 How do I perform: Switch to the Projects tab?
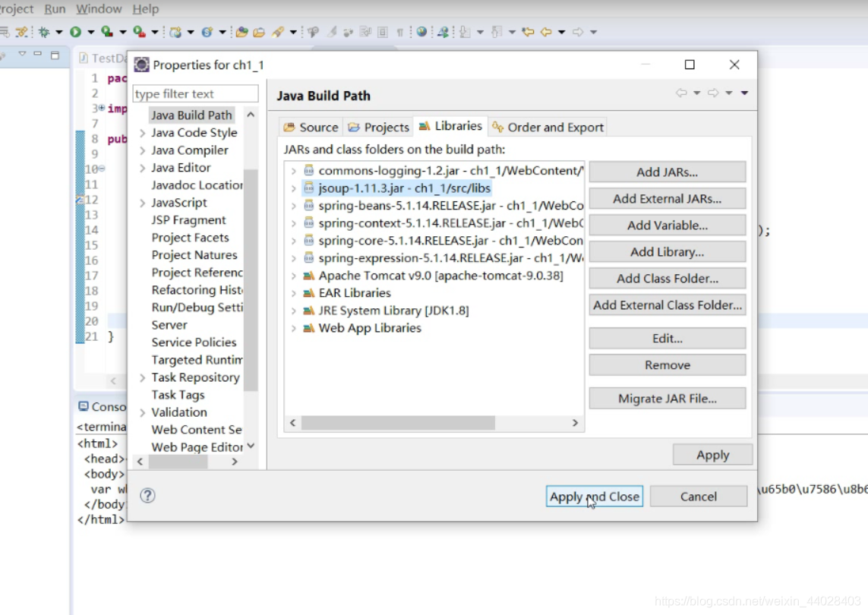[379, 128]
